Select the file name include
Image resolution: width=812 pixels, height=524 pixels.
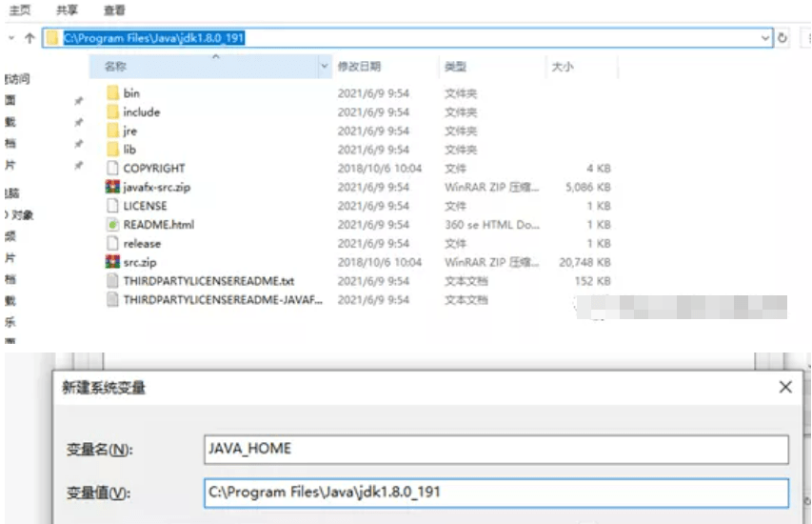click(x=142, y=112)
